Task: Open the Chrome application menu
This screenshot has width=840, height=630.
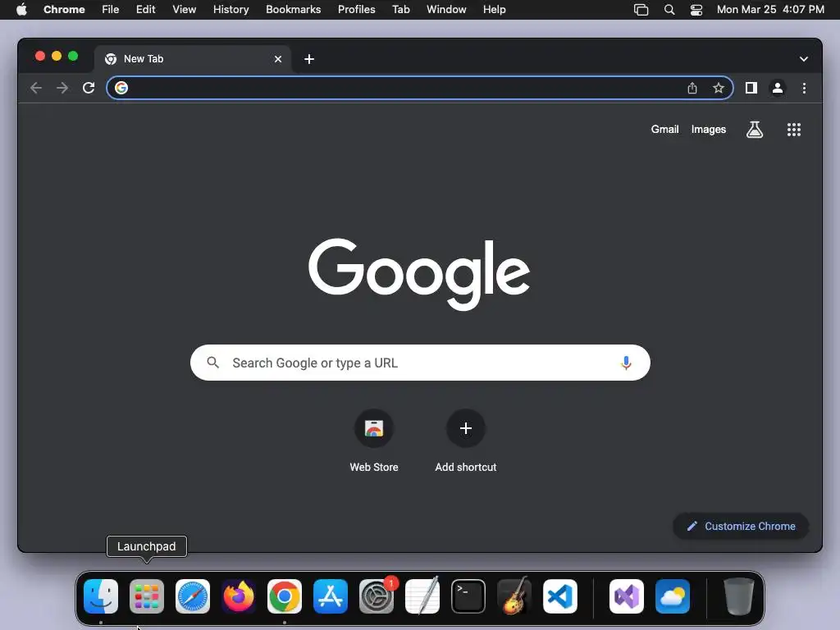Action: pyautogui.click(x=64, y=10)
